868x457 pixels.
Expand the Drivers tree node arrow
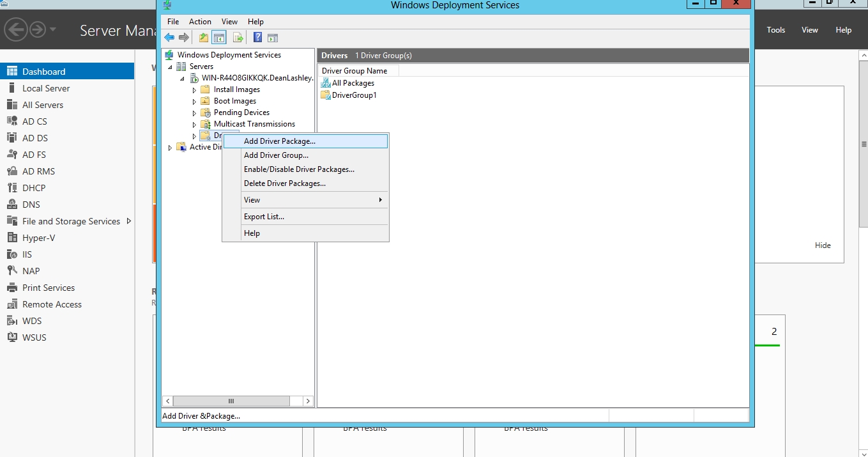click(x=194, y=136)
